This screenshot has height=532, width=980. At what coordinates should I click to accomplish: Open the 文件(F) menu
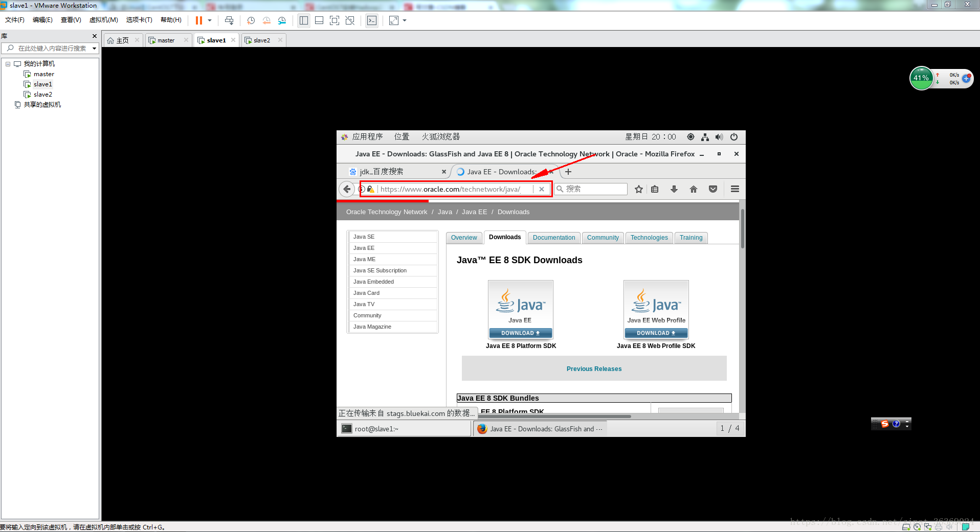(15, 20)
